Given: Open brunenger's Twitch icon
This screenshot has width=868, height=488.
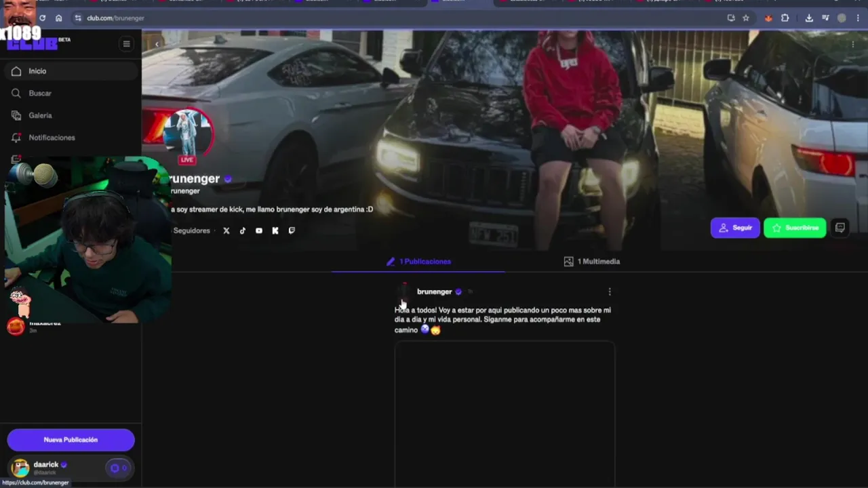Looking at the screenshot, I should coord(292,230).
